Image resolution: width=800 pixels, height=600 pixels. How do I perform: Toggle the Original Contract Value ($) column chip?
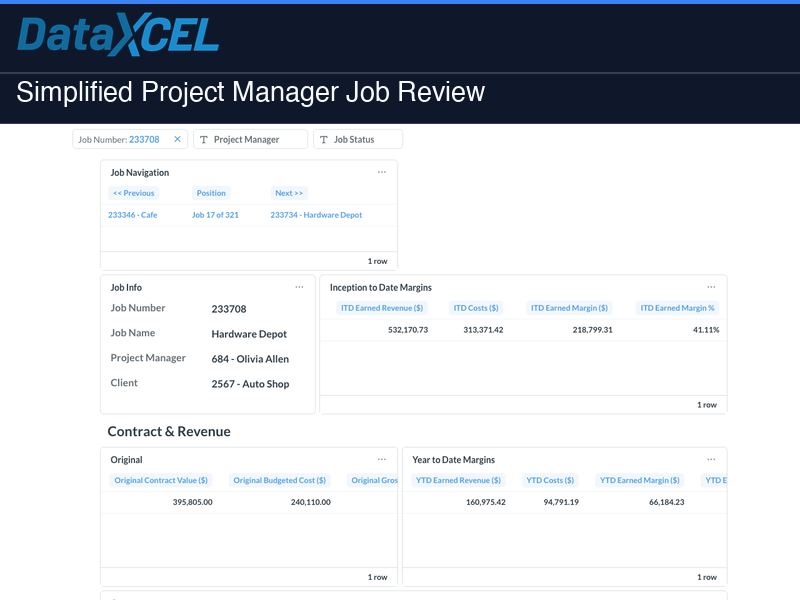(161, 480)
